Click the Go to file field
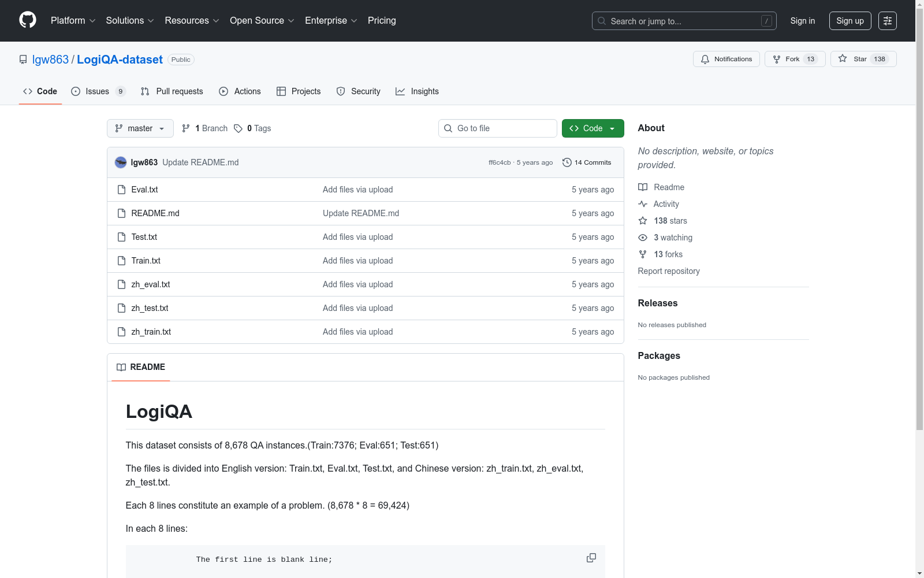Image resolution: width=924 pixels, height=578 pixels. (x=498, y=128)
